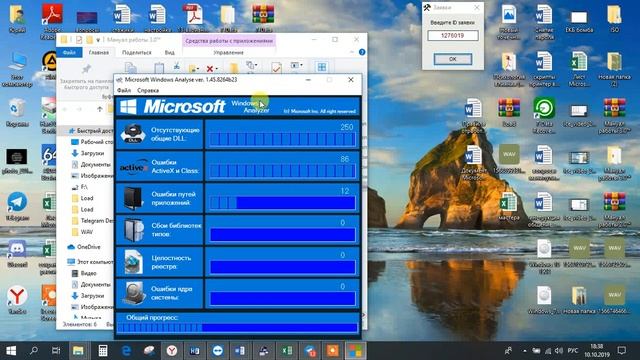Click the blue help icon in Explorer
The height and width of the screenshot is (360, 640).
pyautogui.click(x=362, y=52)
